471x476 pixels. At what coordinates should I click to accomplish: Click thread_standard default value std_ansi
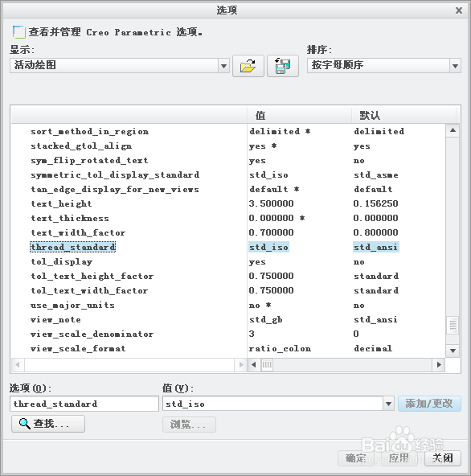(376, 247)
